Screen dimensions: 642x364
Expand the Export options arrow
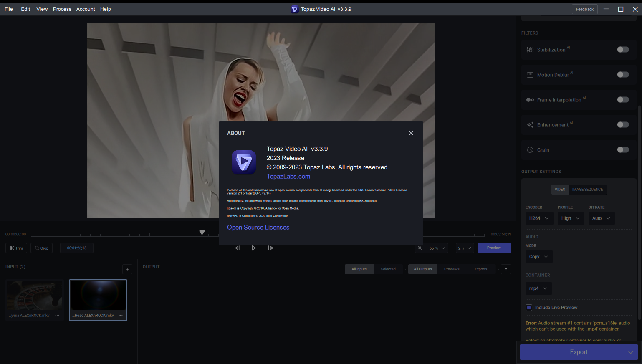pyautogui.click(x=630, y=352)
